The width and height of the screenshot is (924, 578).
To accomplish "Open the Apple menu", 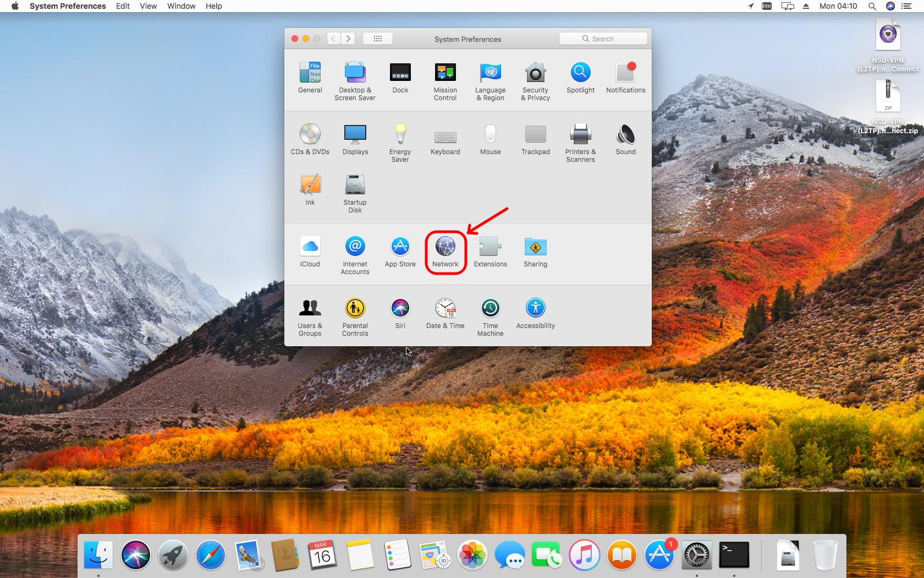I will (15, 6).
